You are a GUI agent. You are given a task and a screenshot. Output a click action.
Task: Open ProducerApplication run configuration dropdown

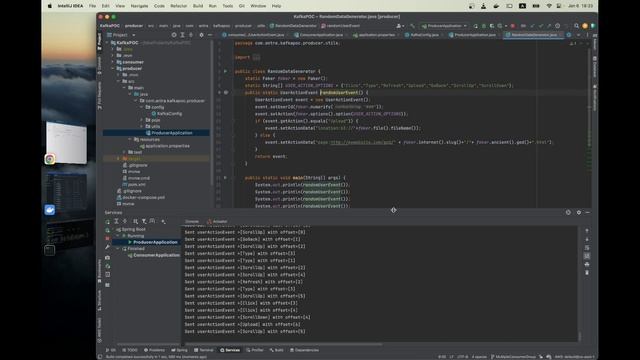[x=445, y=26]
